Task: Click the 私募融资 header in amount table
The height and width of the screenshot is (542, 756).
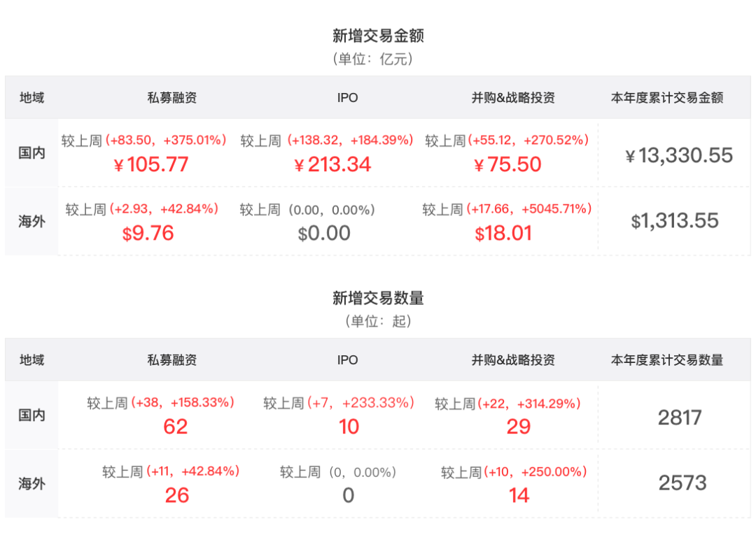Action: [x=172, y=98]
